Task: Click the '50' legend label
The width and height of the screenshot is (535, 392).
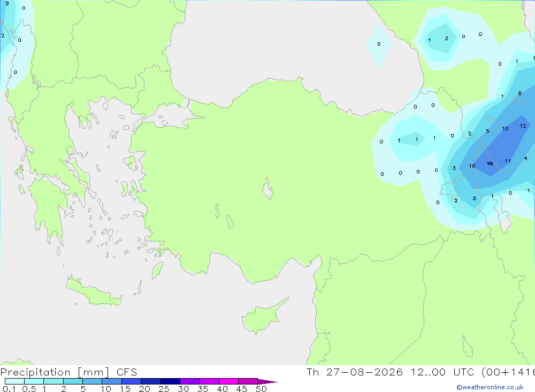Action: [x=261, y=389]
